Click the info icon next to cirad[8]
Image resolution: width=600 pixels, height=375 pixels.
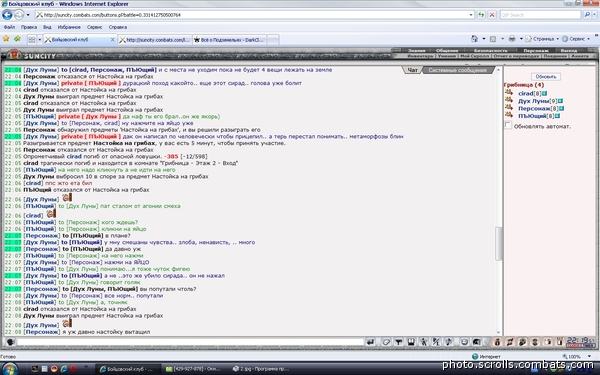544,93
